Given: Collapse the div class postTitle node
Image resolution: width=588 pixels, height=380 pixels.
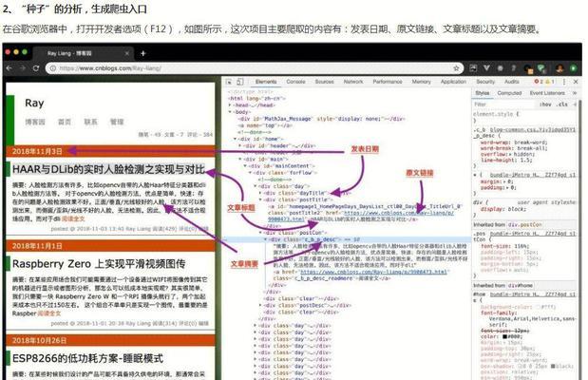Looking at the screenshot, I should tap(260, 199).
